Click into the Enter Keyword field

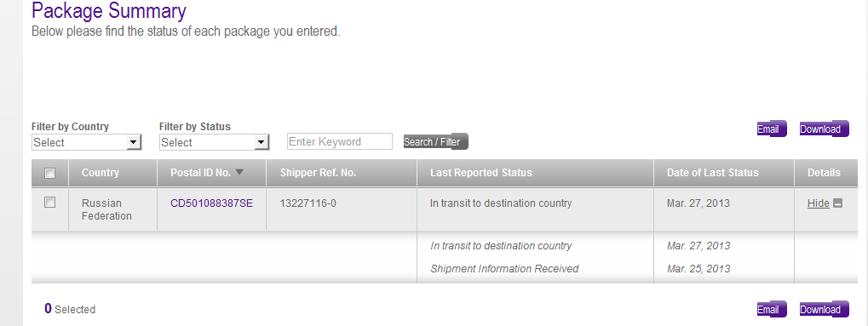click(340, 141)
